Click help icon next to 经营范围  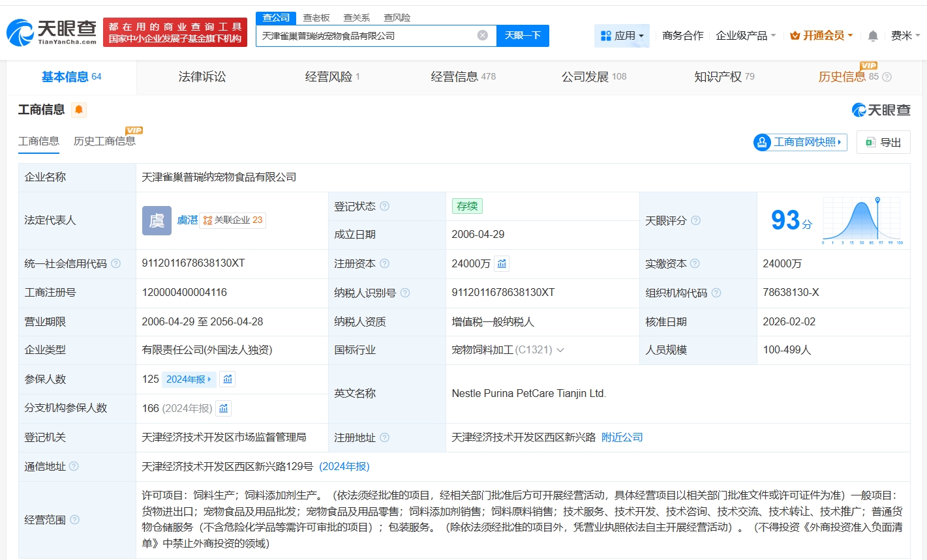click(x=75, y=520)
